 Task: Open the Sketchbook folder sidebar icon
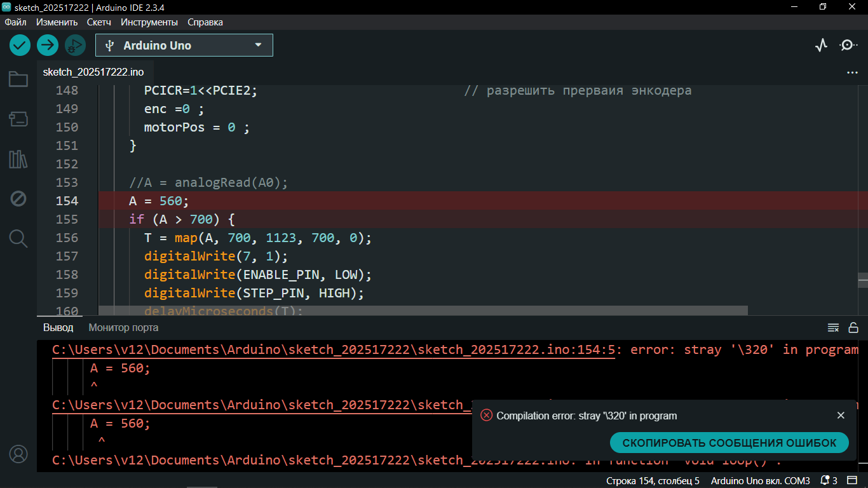18,79
